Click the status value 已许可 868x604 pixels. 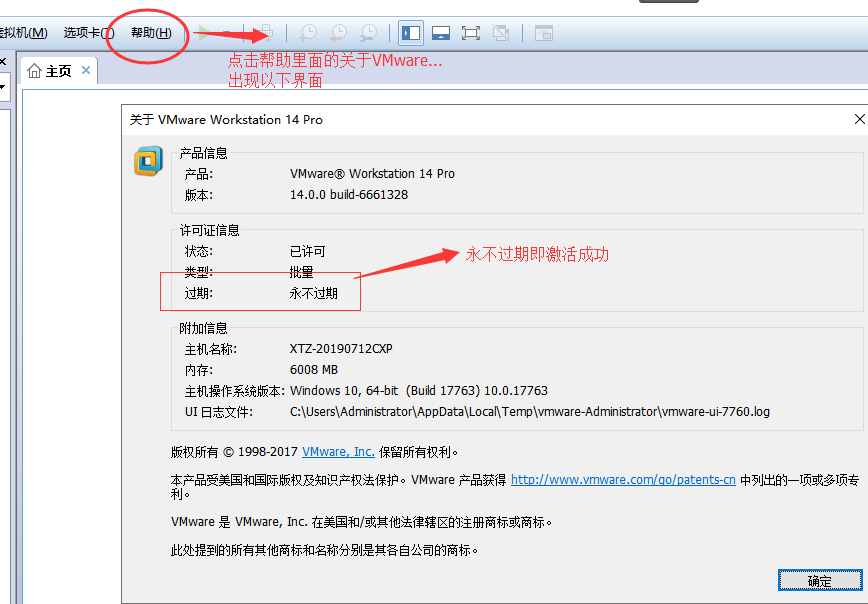pyautogui.click(x=307, y=251)
